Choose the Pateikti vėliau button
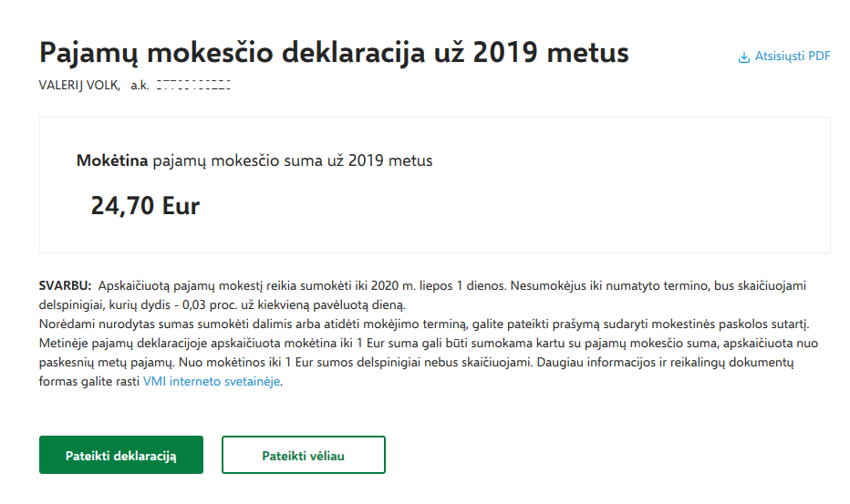 (x=303, y=455)
